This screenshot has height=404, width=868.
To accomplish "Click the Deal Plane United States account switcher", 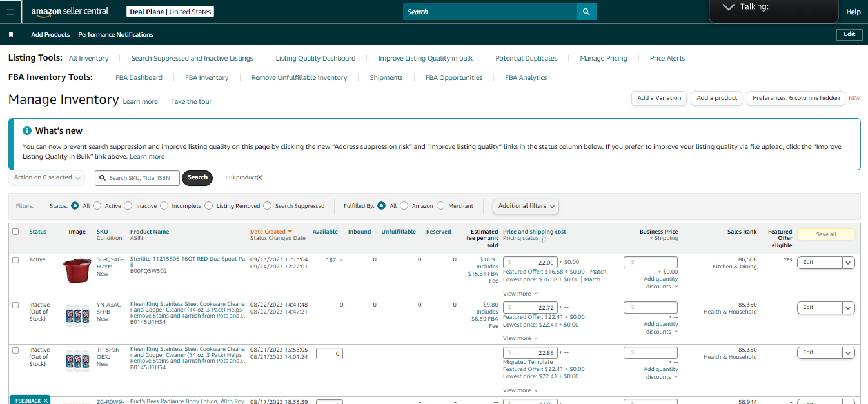I will pos(171,12).
